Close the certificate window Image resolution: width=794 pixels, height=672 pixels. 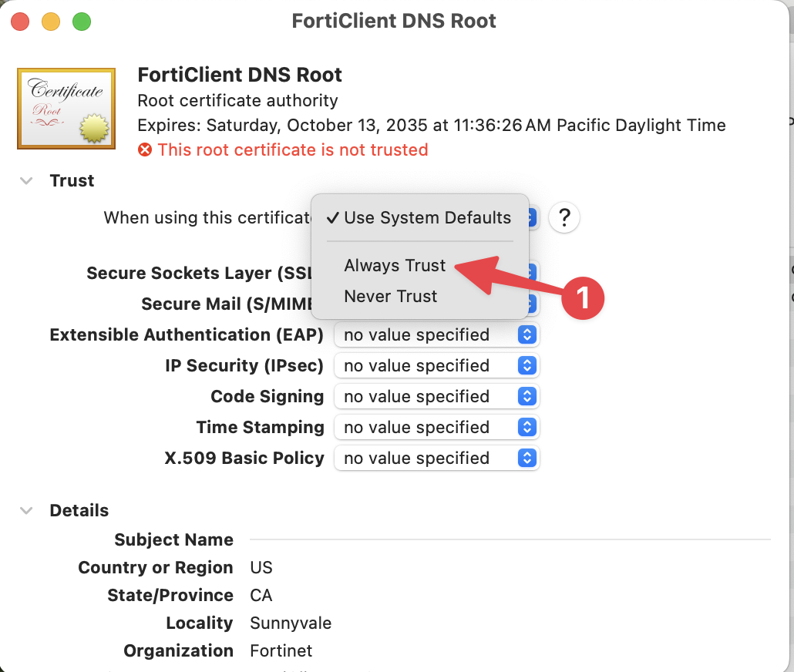point(20,22)
